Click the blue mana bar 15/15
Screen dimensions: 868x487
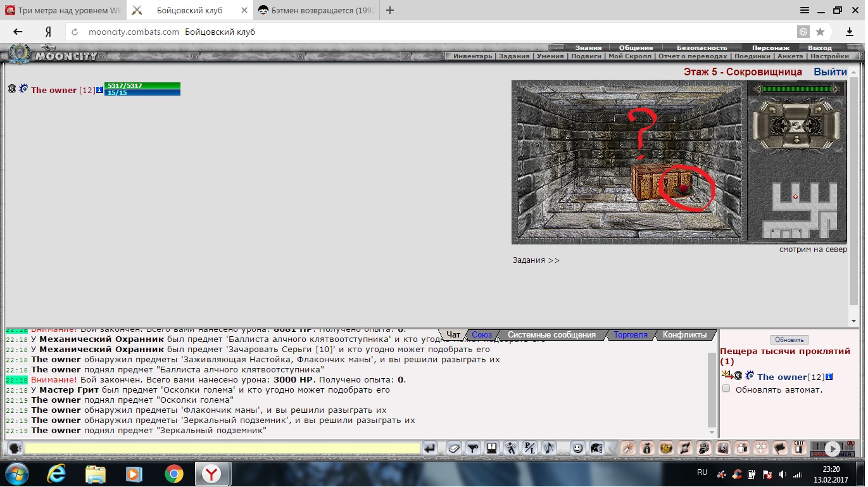(142, 92)
